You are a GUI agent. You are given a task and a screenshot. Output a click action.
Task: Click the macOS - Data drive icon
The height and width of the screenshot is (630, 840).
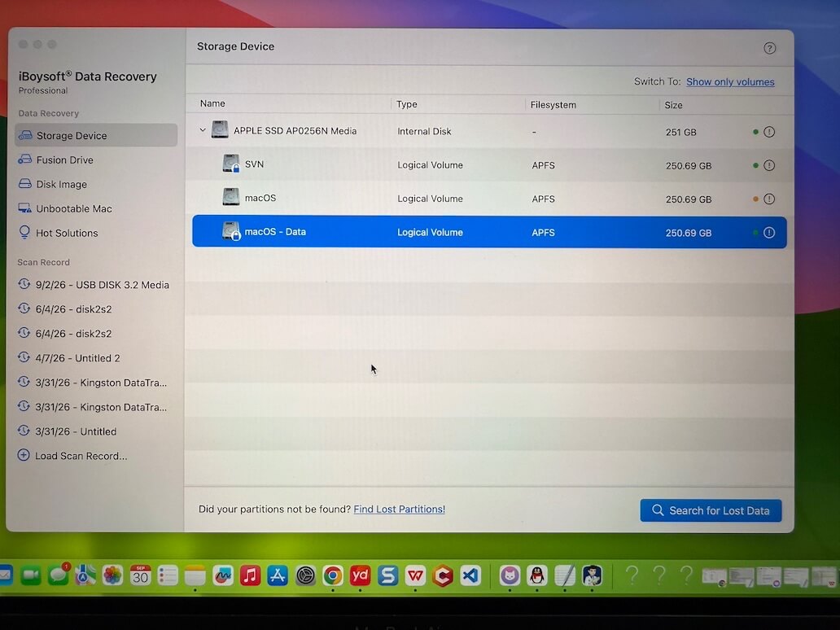click(231, 231)
